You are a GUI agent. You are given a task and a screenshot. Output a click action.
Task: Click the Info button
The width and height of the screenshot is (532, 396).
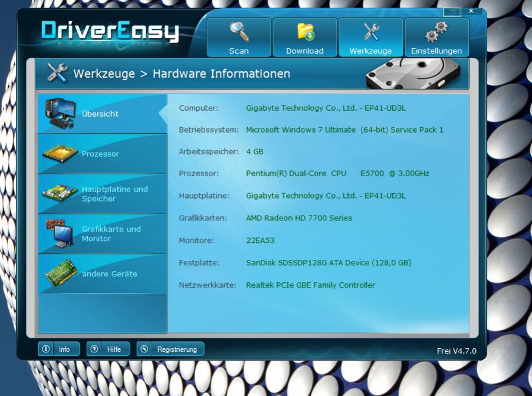(59, 349)
